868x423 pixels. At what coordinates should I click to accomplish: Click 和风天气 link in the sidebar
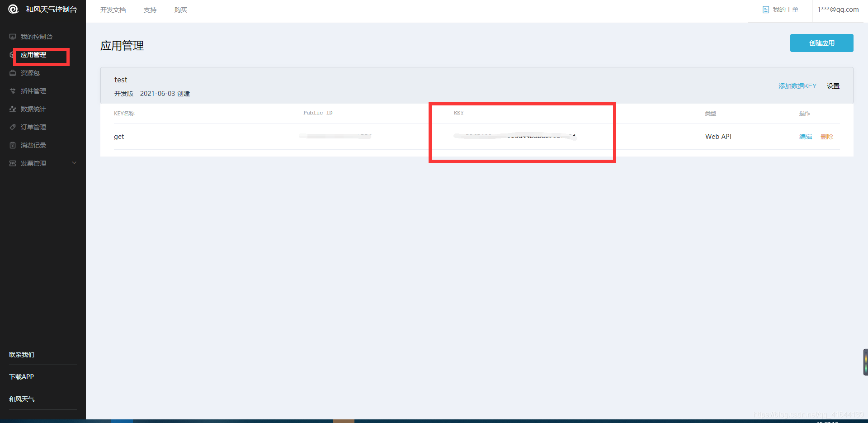coord(22,399)
